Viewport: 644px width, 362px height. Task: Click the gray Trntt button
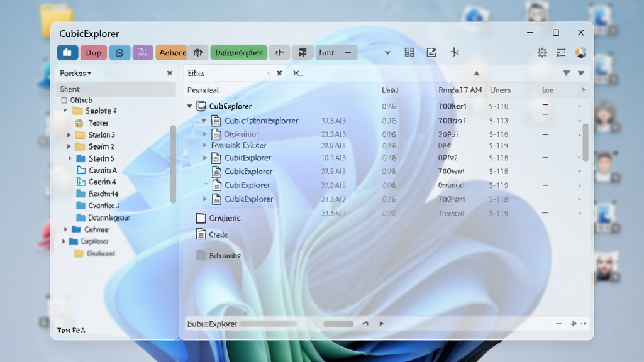click(336, 53)
